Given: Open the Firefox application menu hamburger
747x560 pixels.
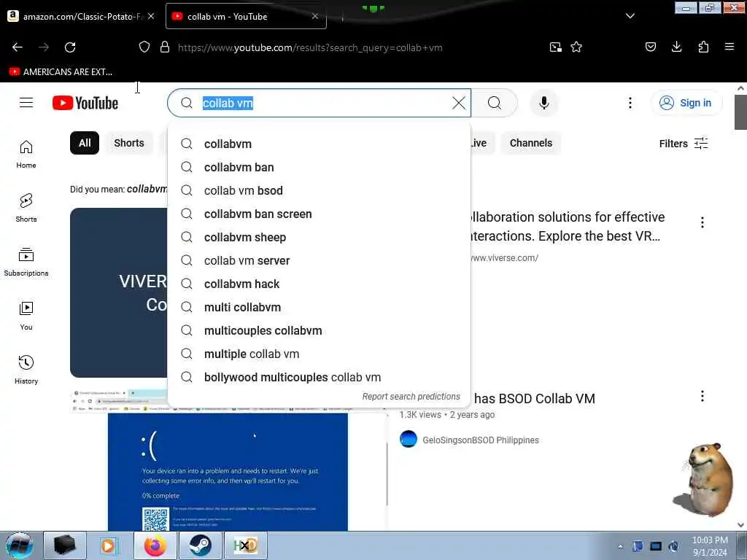Looking at the screenshot, I should [x=729, y=47].
